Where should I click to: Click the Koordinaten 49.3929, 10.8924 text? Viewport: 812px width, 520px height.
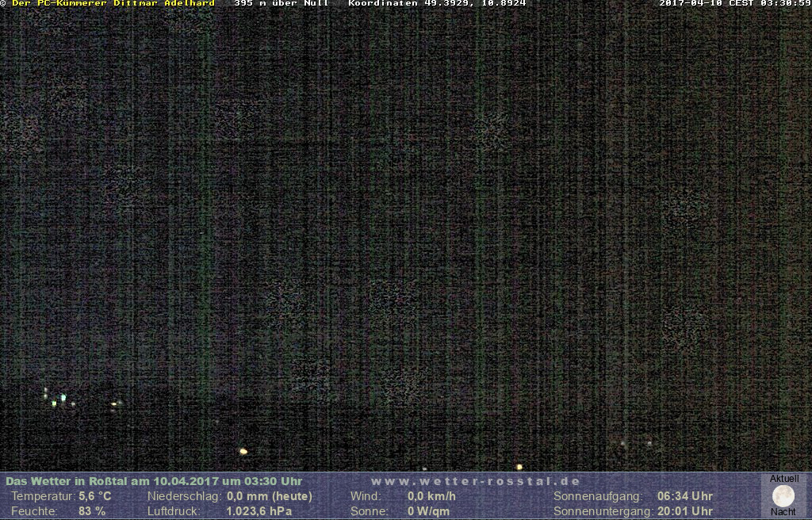437,3
